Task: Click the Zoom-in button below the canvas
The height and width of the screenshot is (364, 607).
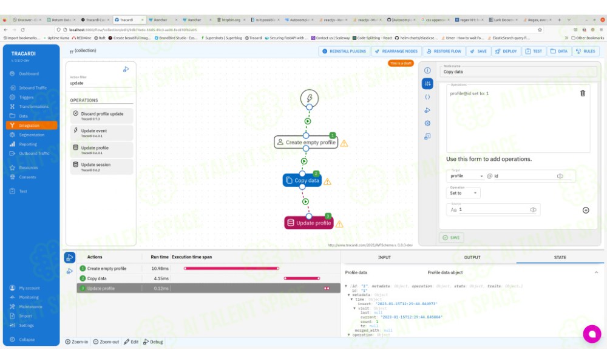Action: tap(76, 342)
